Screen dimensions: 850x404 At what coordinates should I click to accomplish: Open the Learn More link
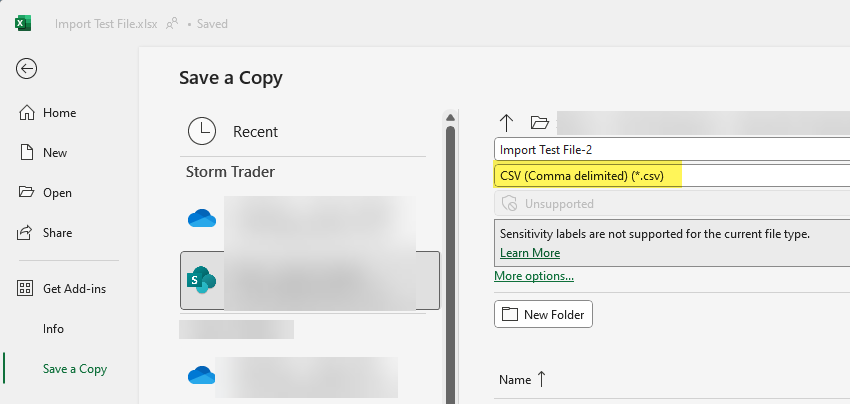[x=530, y=253]
